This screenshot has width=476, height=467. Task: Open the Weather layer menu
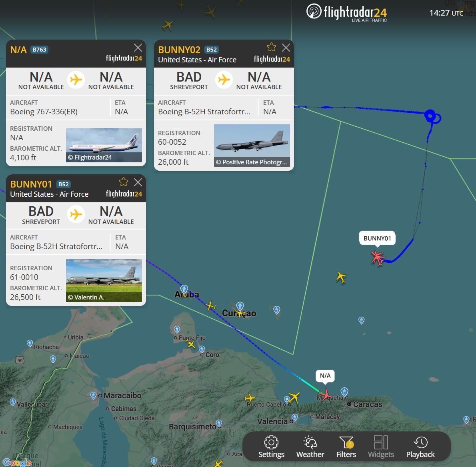click(x=310, y=447)
